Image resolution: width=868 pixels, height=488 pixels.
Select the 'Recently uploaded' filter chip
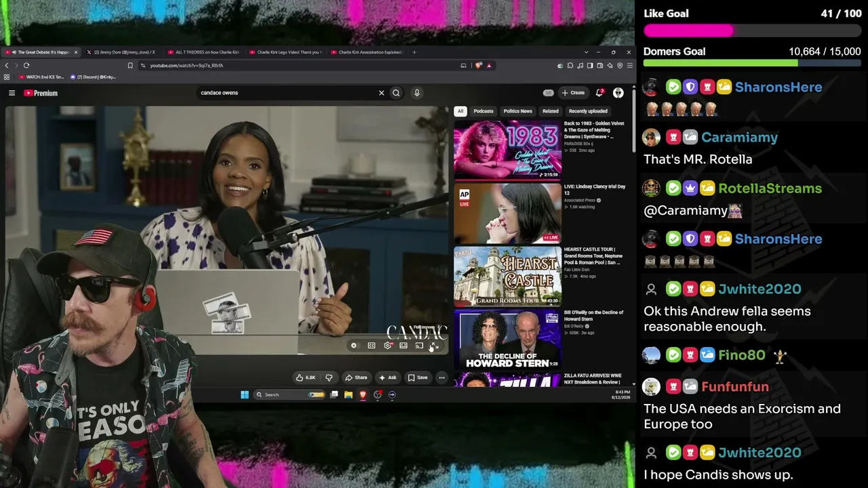588,111
